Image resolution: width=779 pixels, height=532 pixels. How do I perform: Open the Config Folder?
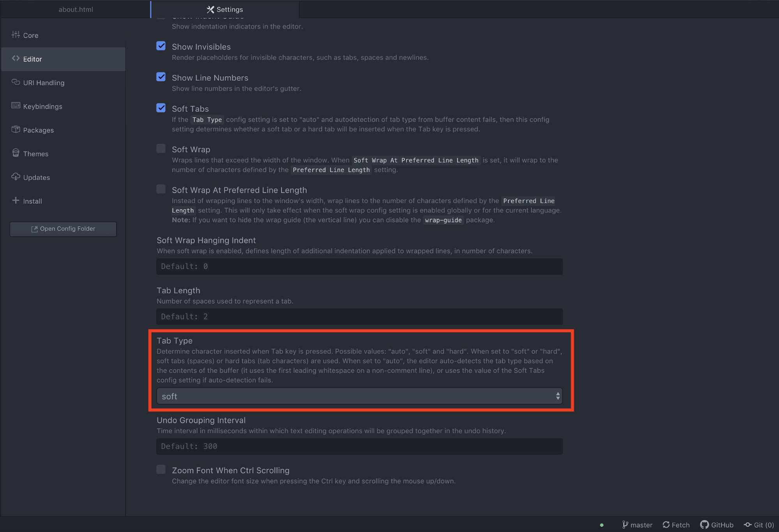(63, 229)
